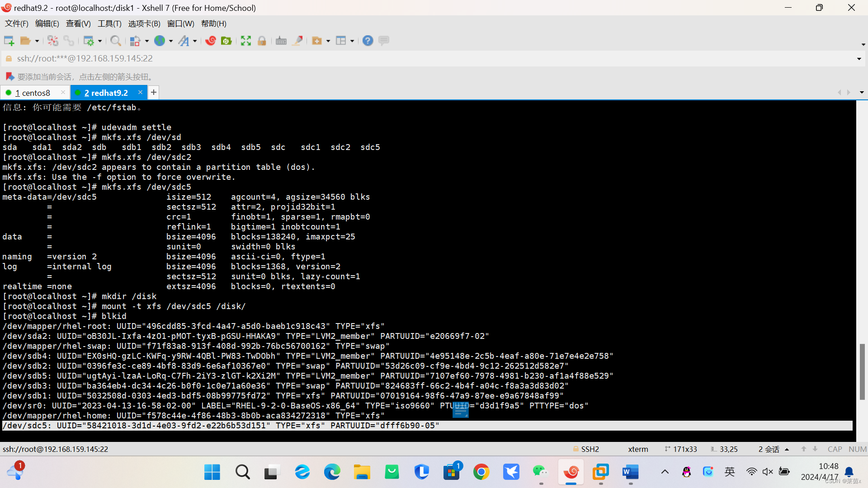Toggle the NUM indicator in status bar
The width and height of the screenshot is (868, 488).
pos(857,449)
